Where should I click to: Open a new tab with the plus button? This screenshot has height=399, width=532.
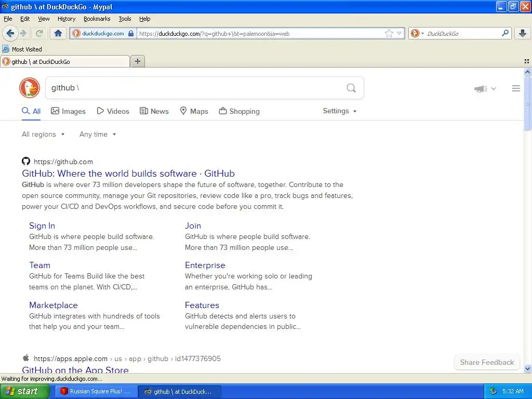pos(137,61)
